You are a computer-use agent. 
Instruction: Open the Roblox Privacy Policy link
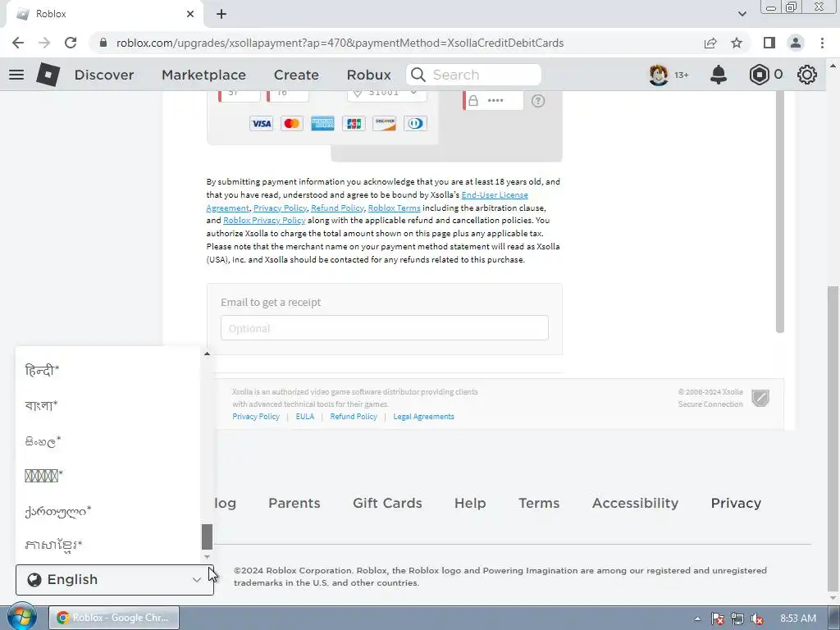(264, 220)
